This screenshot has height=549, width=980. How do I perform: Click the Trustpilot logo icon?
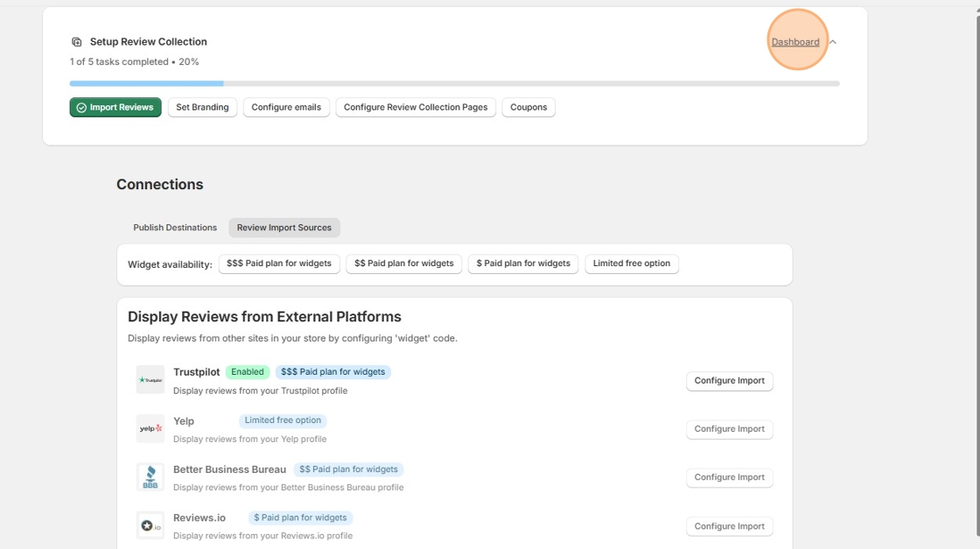point(150,379)
